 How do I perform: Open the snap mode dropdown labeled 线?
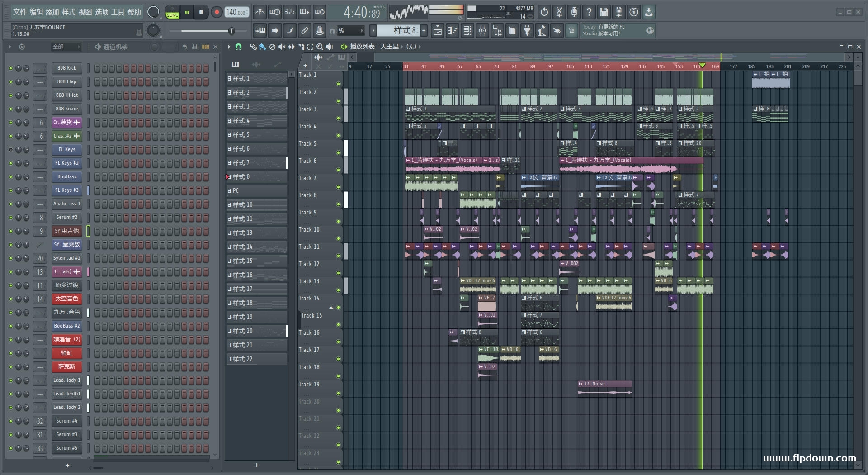pyautogui.click(x=351, y=31)
